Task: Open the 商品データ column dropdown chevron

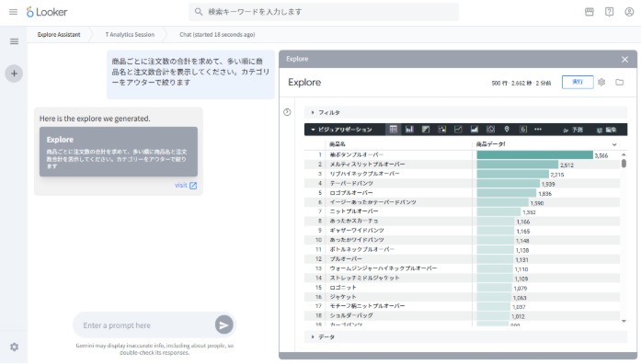Action: pyautogui.click(x=614, y=144)
